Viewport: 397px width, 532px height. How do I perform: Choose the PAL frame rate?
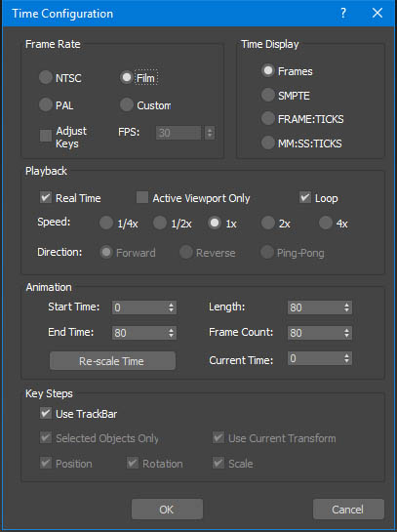pos(46,104)
